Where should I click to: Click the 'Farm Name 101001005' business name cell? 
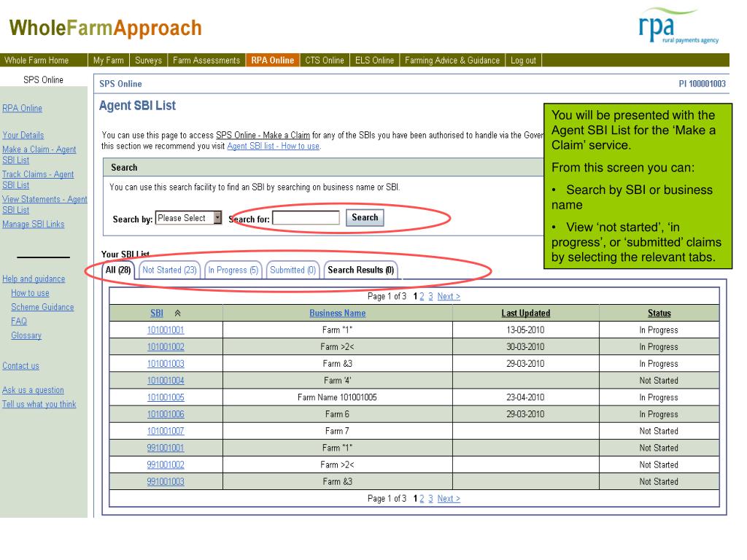[x=337, y=397]
